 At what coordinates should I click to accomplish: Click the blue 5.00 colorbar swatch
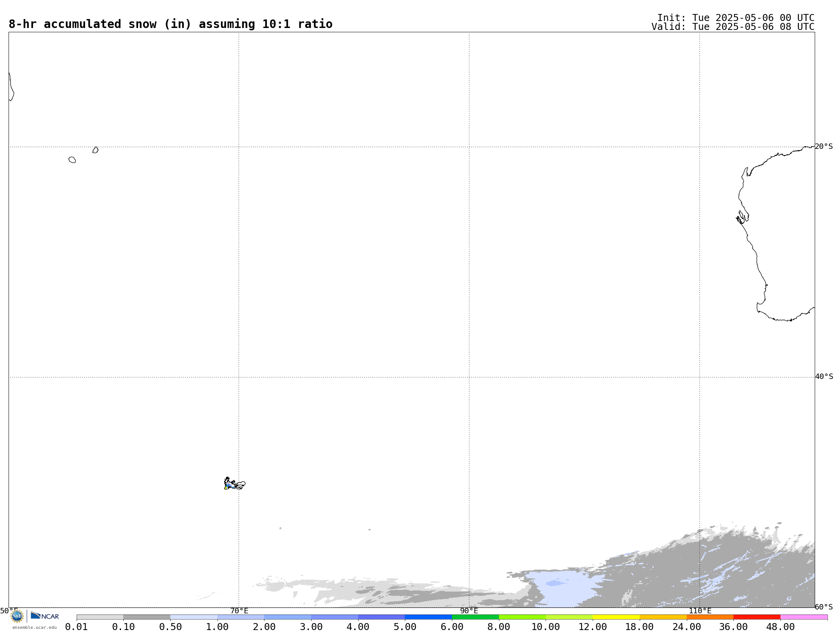[428, 617]
